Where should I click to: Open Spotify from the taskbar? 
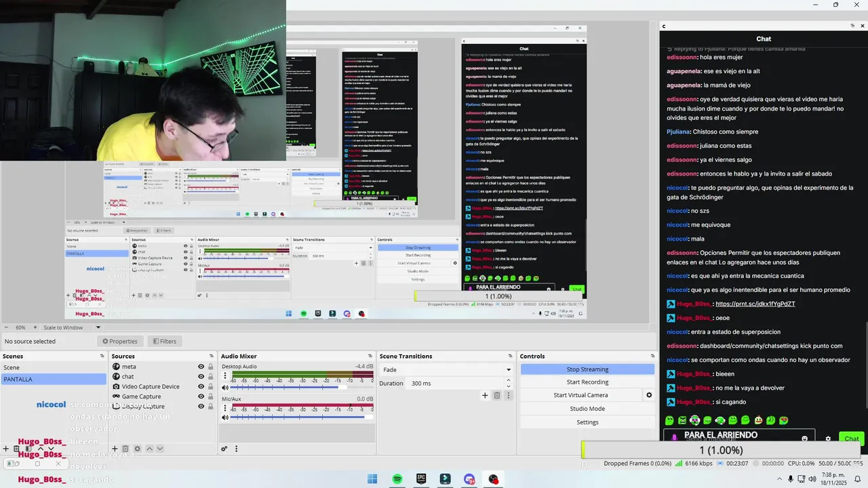coord(397,479)
